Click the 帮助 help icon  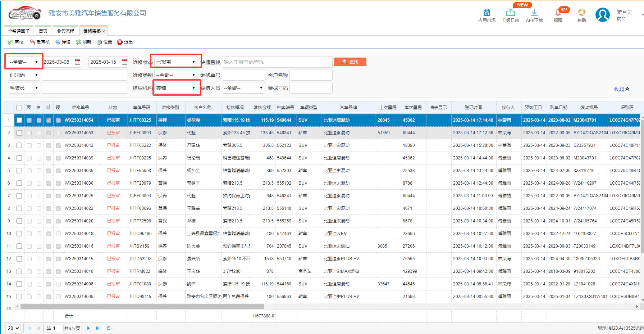pyautogui.click(x=581, y=13)
